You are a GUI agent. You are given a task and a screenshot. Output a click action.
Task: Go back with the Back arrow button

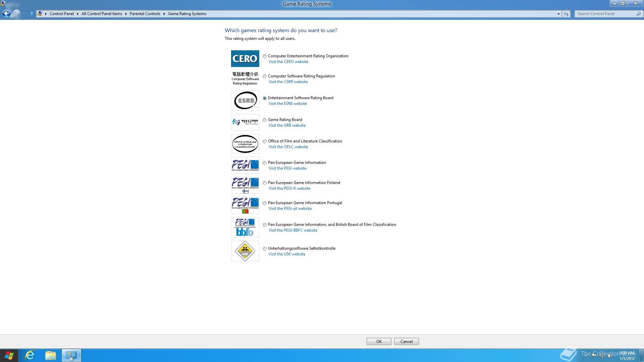click(x=6, y=14)
